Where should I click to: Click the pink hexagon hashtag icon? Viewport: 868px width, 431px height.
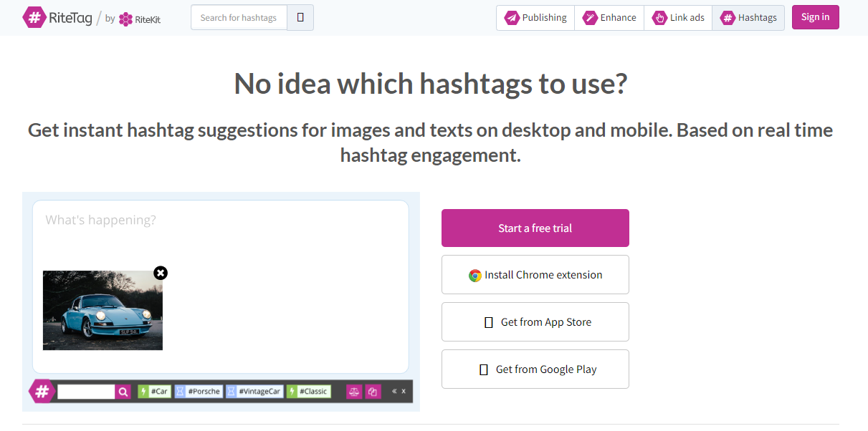(42, 392)
